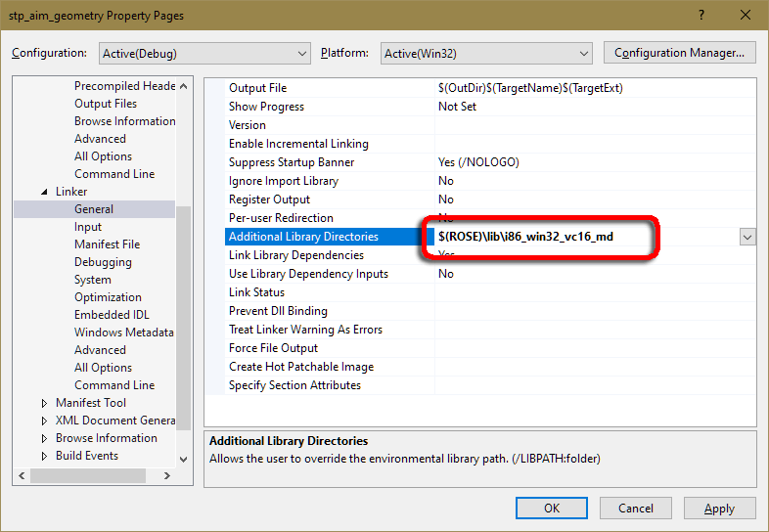Select System under Linker

pos(93,280)
